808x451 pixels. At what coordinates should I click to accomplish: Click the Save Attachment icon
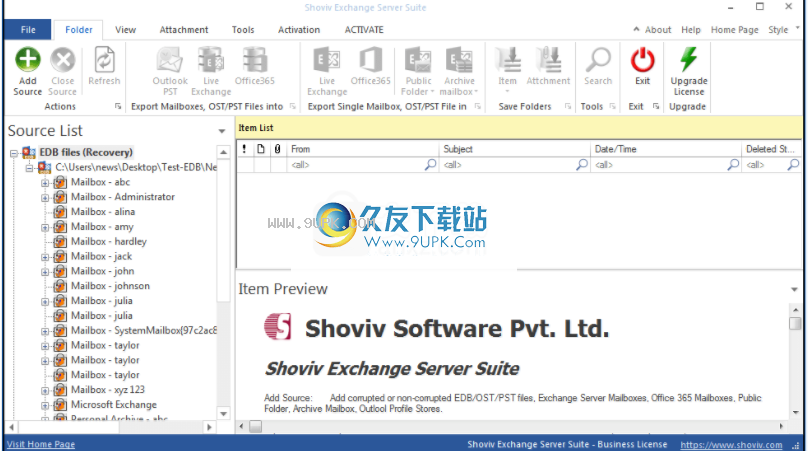tap(548, 60)
